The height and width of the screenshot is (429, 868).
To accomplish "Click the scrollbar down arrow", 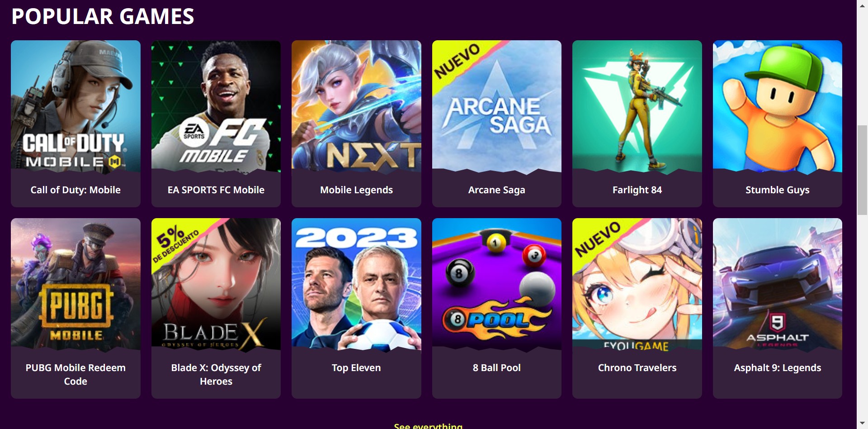I will pyautogui.click(x=862, y=424).
